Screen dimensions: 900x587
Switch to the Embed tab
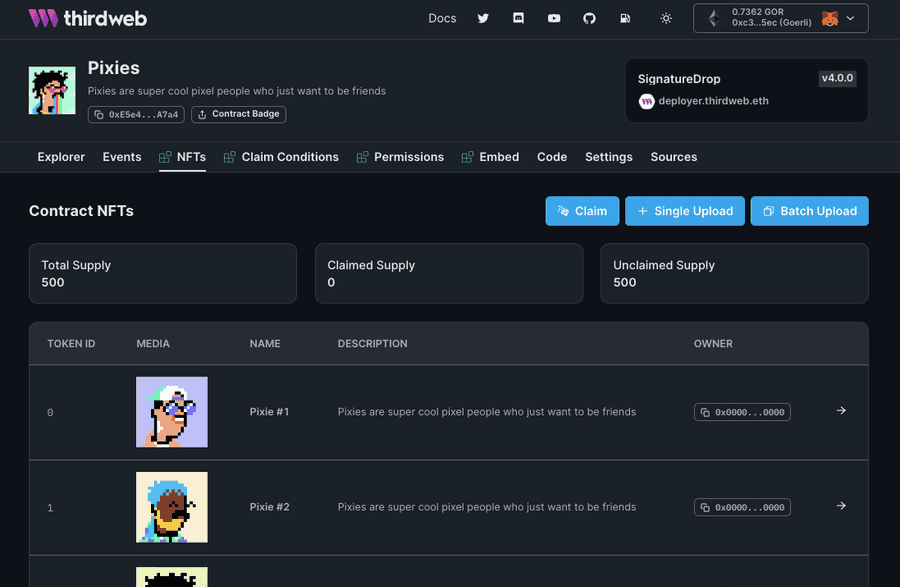coord(490,157)
